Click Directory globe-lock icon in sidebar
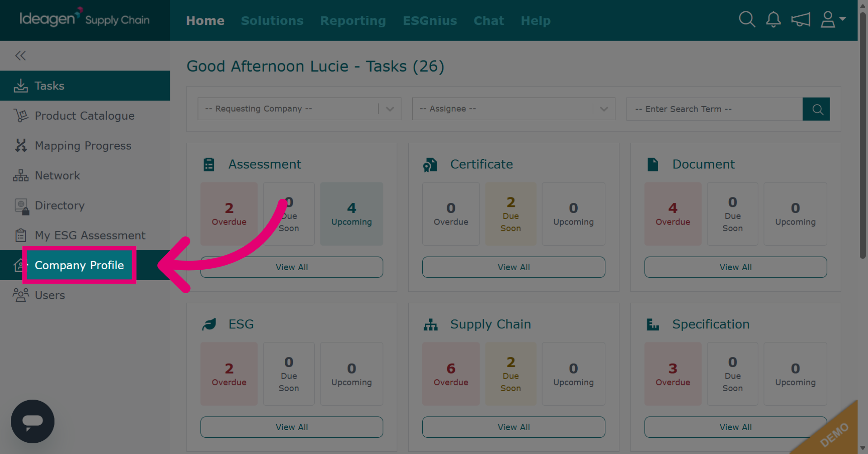 click(x=22, y=206)
